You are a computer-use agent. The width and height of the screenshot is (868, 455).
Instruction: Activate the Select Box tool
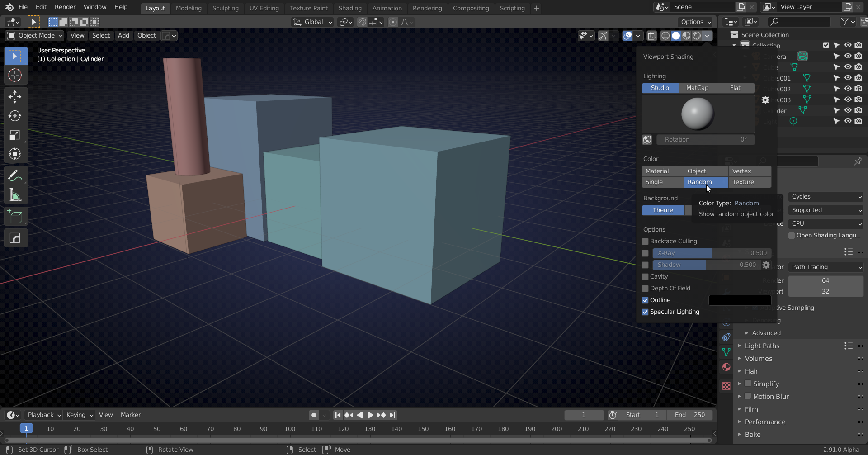(15, 56)
